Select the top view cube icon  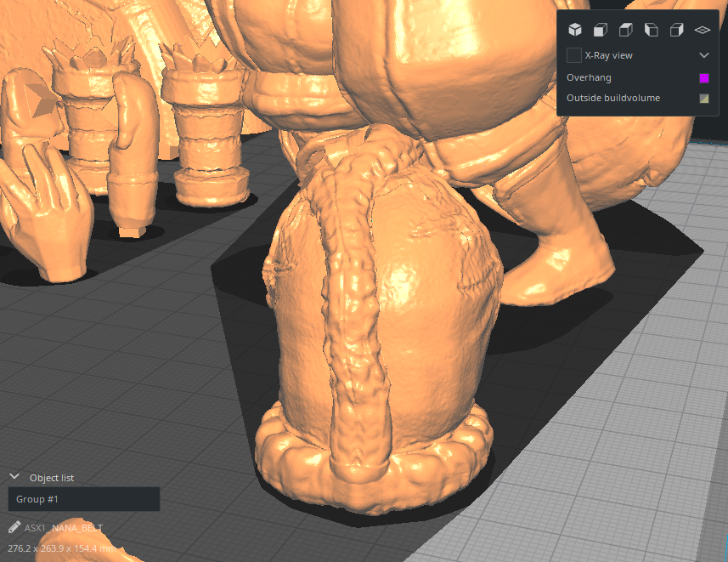[x=626, y=30]
